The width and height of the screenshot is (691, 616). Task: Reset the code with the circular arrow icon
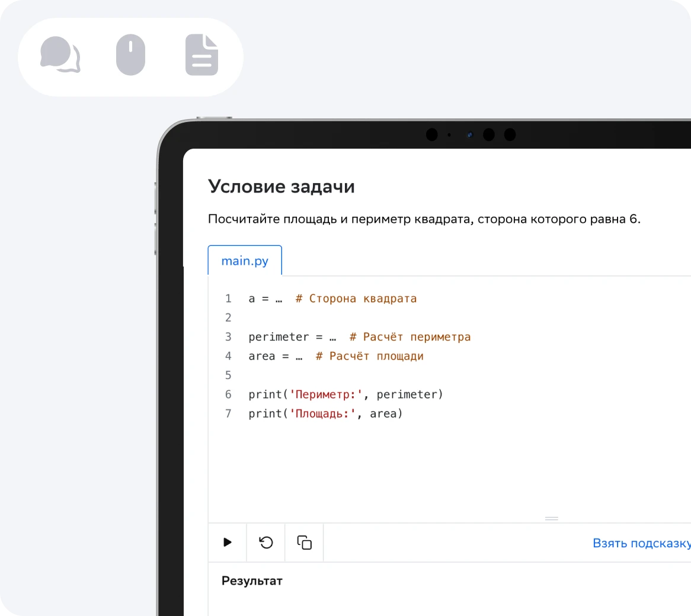pos(266,543)
